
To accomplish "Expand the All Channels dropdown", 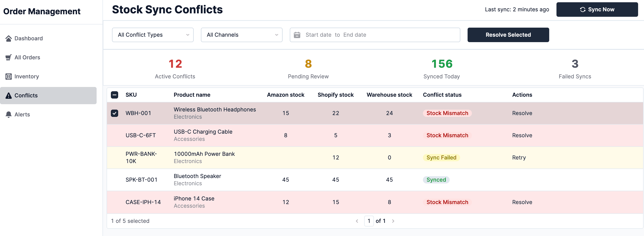I will click(241, 35).
